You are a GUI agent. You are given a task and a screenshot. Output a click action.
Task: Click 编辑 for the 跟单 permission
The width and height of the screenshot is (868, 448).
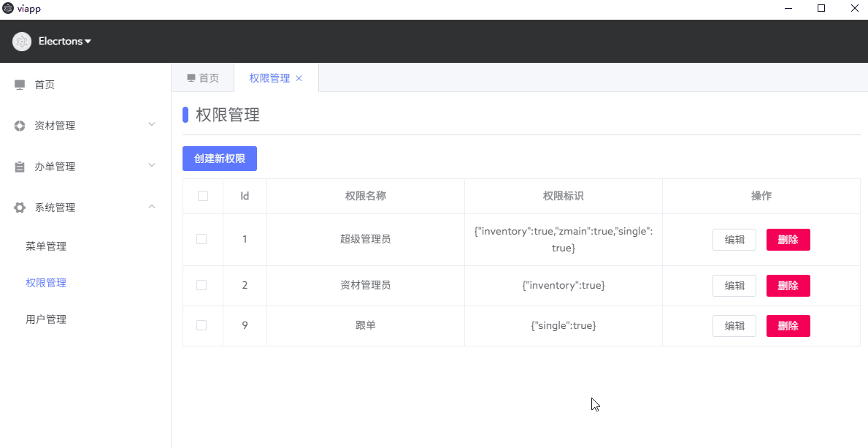[x=734, y=325]
